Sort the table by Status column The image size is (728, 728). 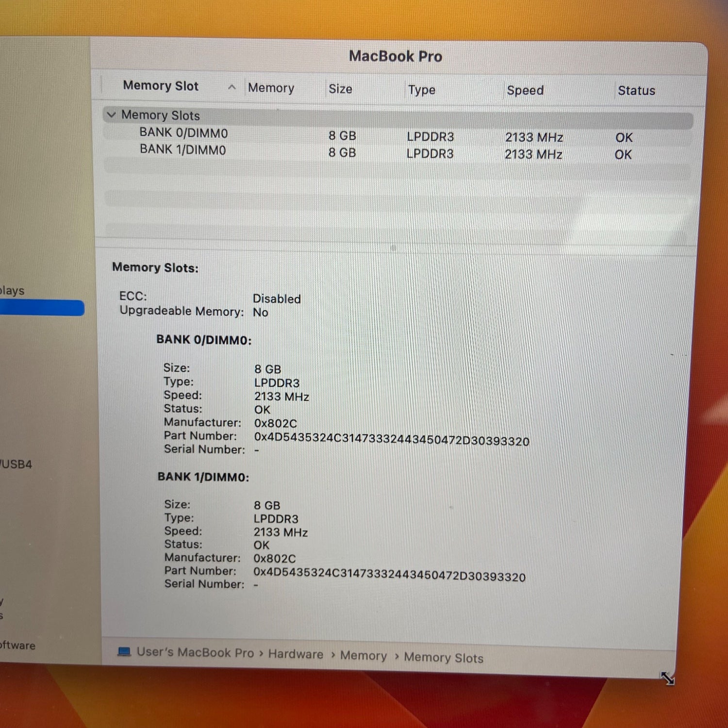[636, 91]
